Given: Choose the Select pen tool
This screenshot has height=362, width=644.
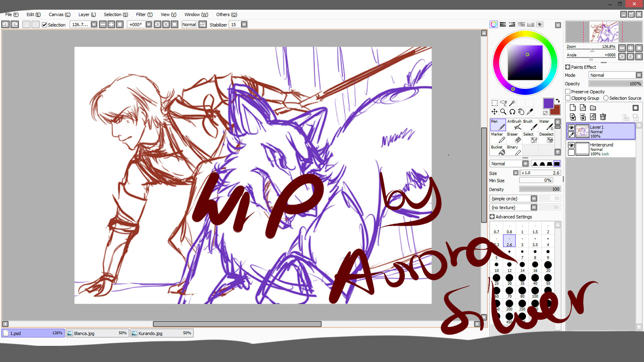Looking at the screenshot, I should tap(530, 138).
